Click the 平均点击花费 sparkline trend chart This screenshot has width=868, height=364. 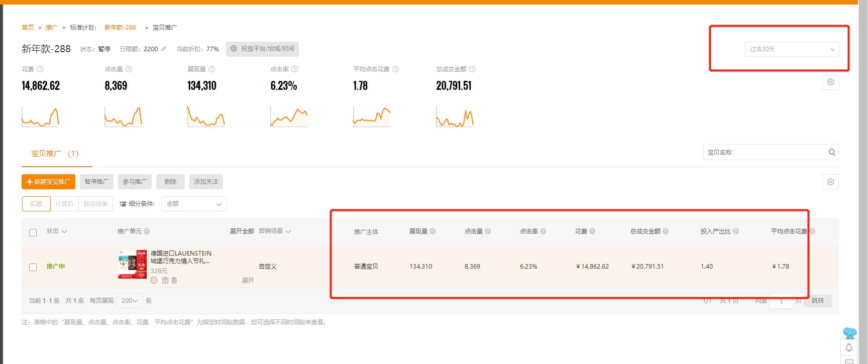click(x=372, y=116)
